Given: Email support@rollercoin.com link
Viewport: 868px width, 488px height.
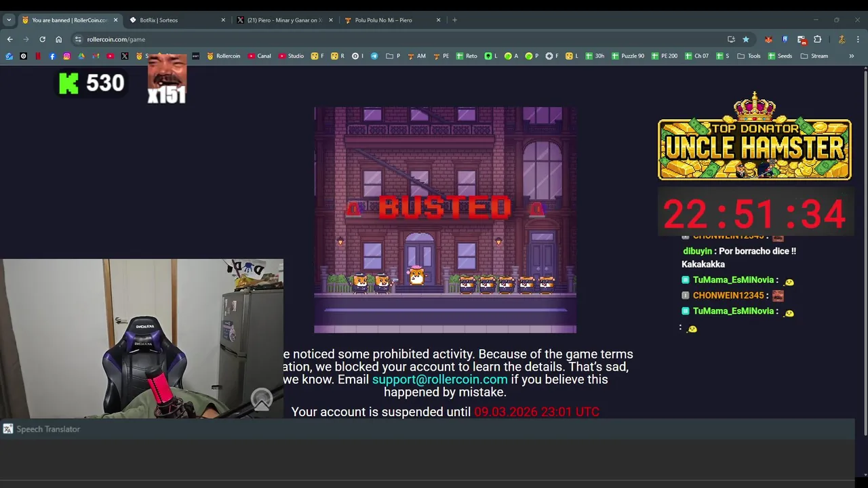Looking at the screenshot, I should point(439,380).
